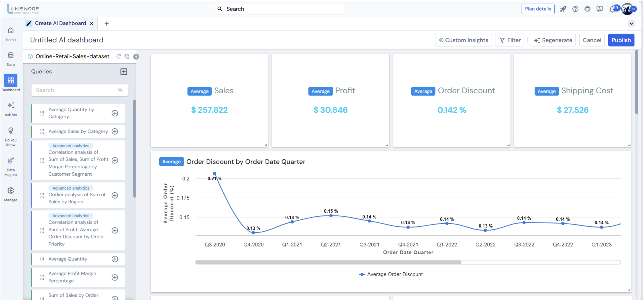Image resolution: width=644 pixels, height=301 pixels.
Task: Open the user profile dropdown arrow
Action: (634, 9)
